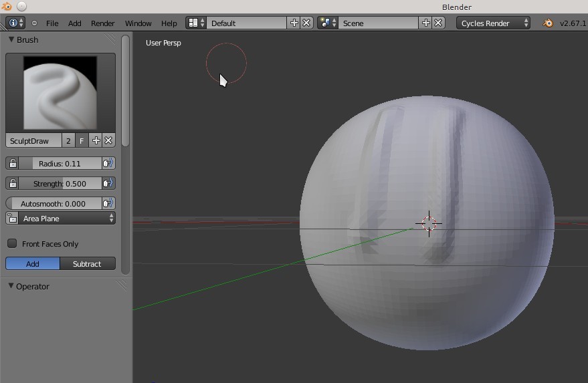Add a new brush datablock with plus icon

tap(96, 140)
